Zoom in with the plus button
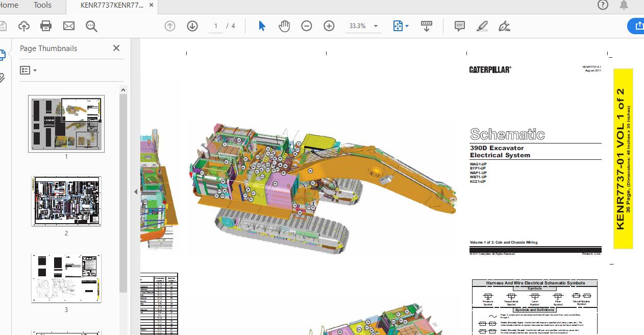 (329, 26)
